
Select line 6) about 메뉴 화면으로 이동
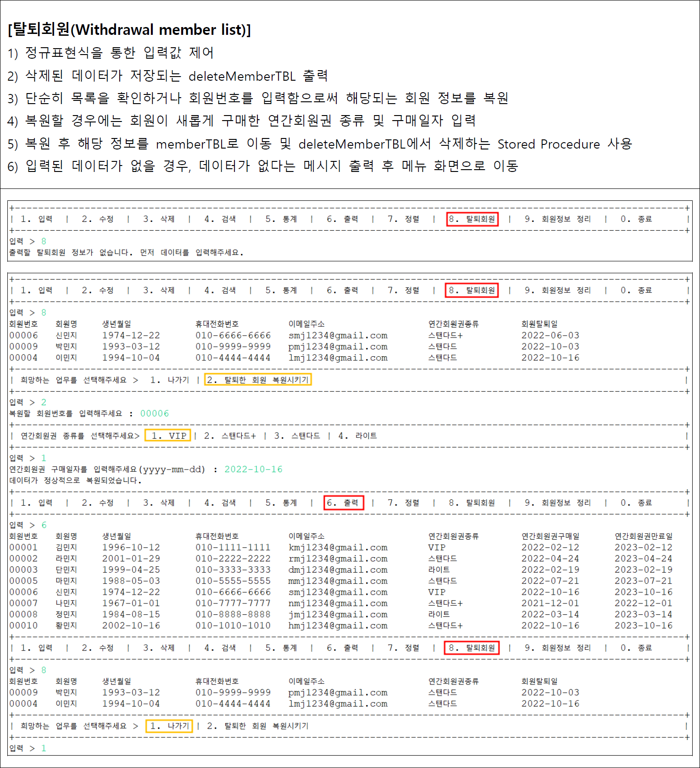tap(263, 166)
